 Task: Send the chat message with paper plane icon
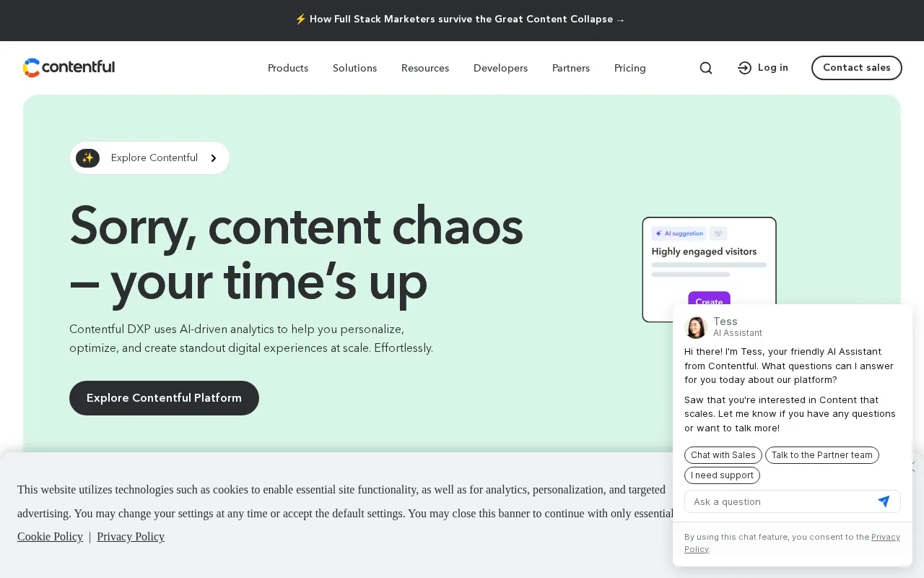(884, 501)
